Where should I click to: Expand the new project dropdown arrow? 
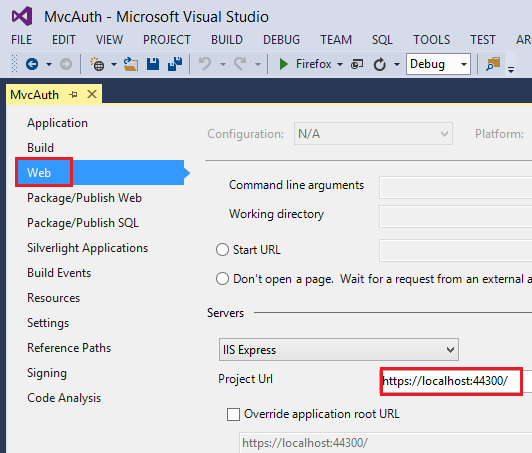114,64
